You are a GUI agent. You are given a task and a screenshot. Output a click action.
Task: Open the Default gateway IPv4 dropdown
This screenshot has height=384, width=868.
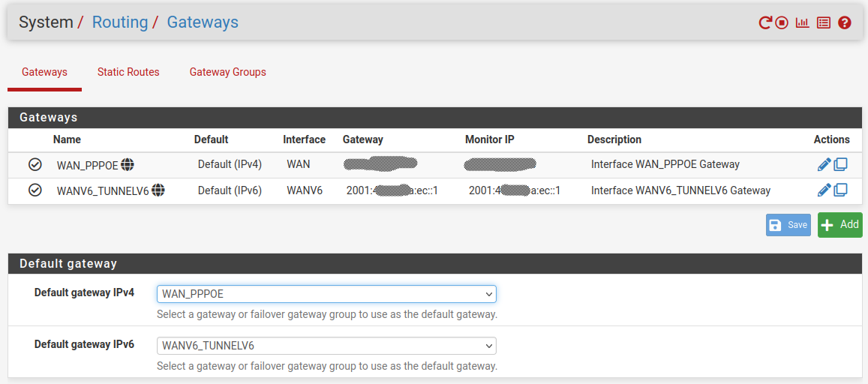326,294
